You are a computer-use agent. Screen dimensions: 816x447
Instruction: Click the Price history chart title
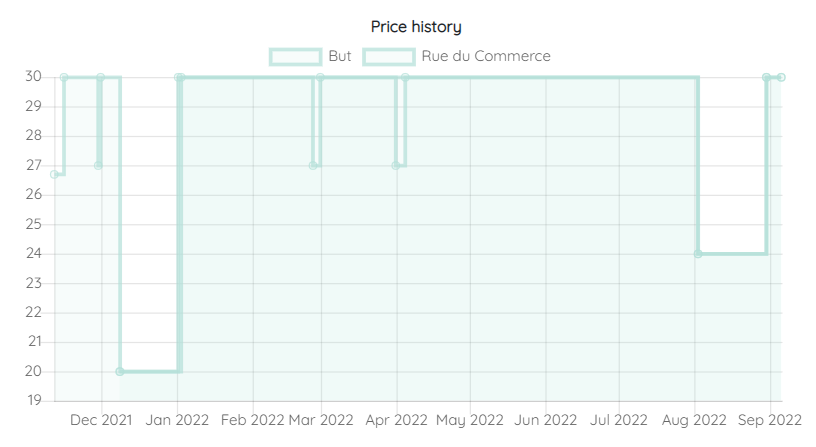[x=416, y=27]
